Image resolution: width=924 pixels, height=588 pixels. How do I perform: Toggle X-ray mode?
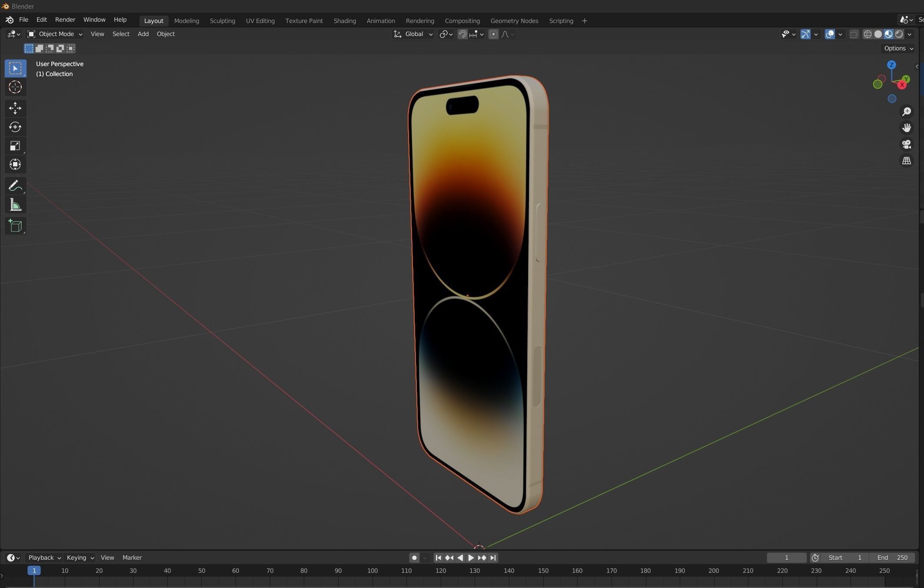pos(854,34)
